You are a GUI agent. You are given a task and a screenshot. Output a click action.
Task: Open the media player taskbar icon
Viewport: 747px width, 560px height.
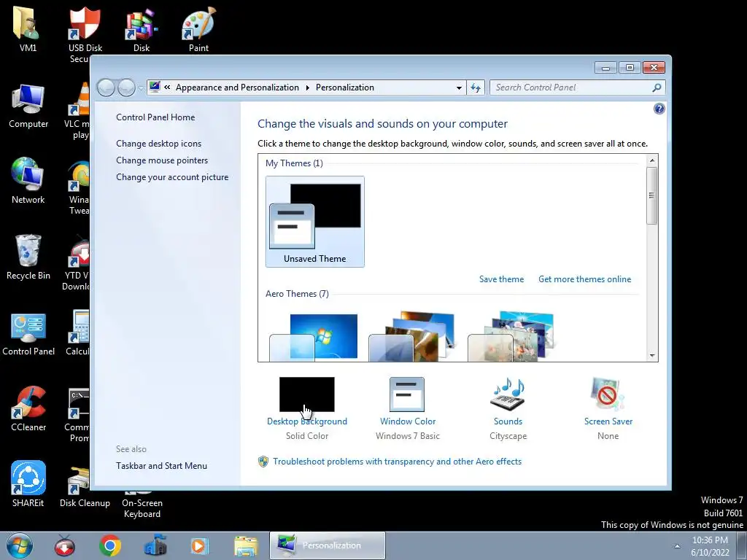pos(200,545)
